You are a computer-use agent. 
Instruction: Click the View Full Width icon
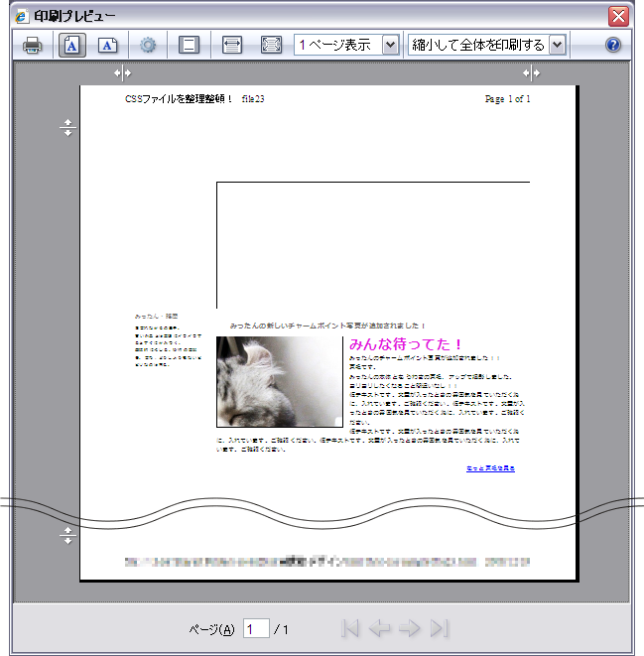click(232, 45)
